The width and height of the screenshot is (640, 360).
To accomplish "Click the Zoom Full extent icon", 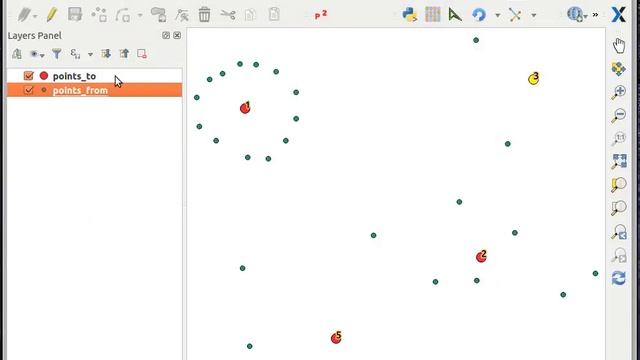I will 619,161.
